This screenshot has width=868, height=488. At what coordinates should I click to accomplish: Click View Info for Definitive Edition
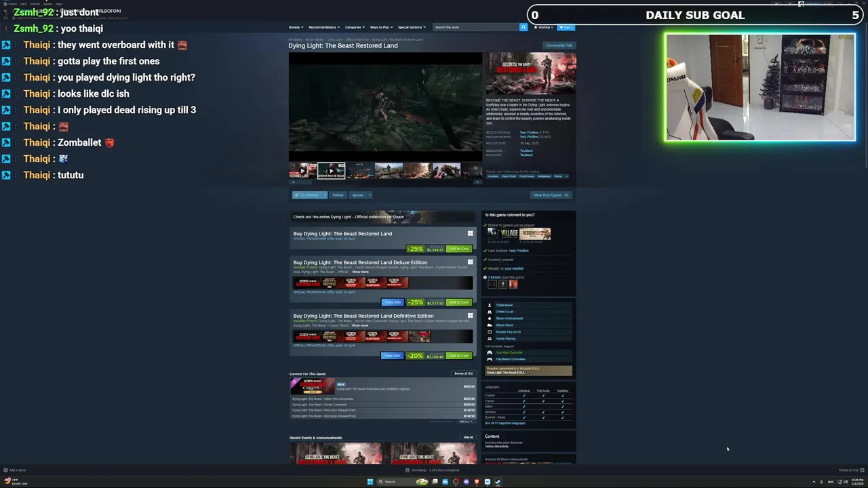[393, 356]
